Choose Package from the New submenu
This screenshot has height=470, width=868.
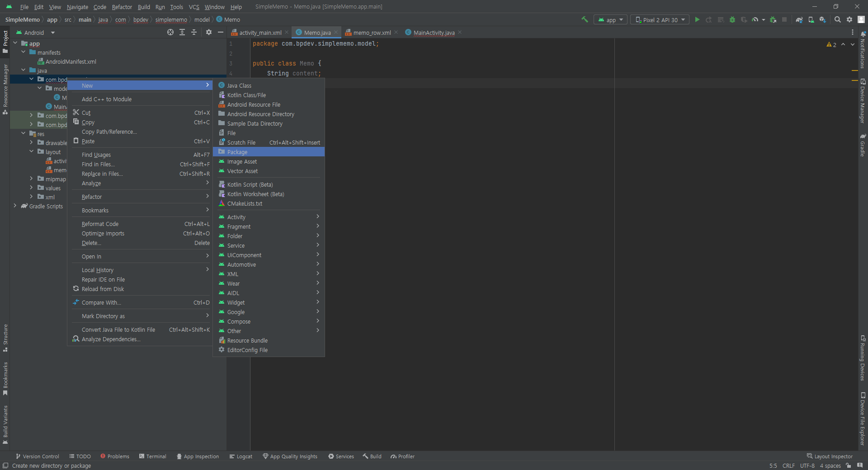[x=269, y=152]
